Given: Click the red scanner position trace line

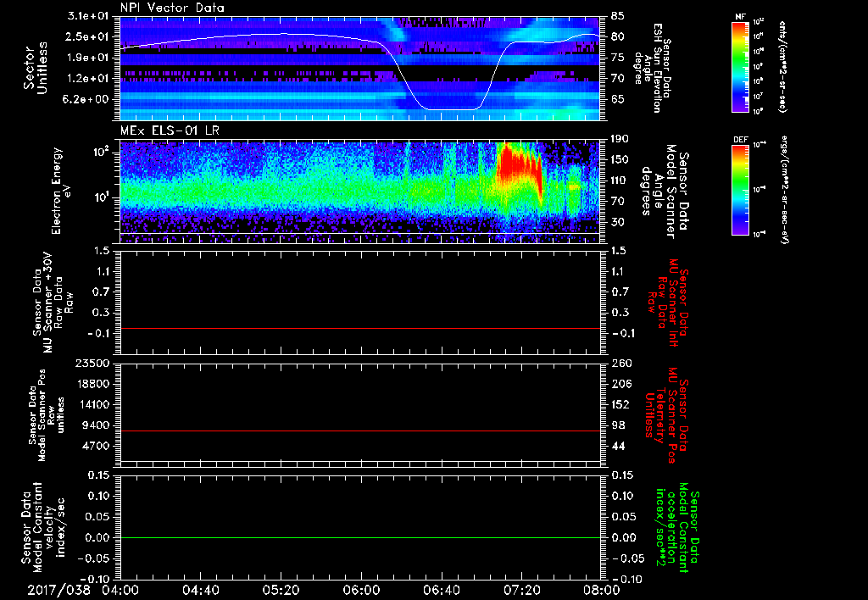Looking at the screenshot, I should click(x=360, y=431).
